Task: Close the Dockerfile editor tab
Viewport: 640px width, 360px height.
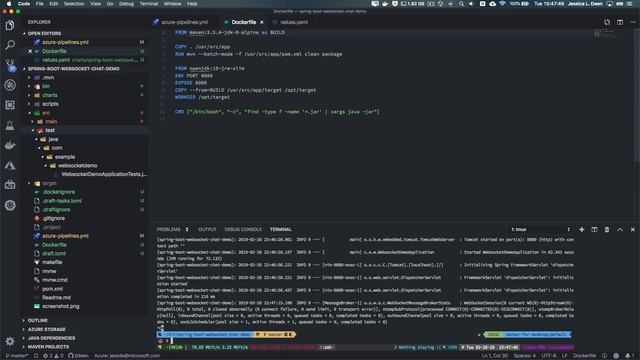Action: [x=262, y=22]
